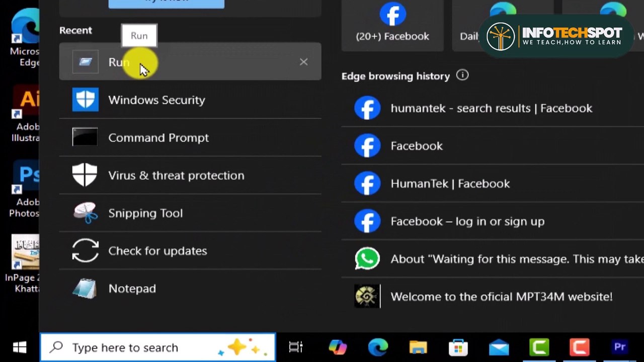
Task: Open Run from the Recent list
Action: [190, 62]
